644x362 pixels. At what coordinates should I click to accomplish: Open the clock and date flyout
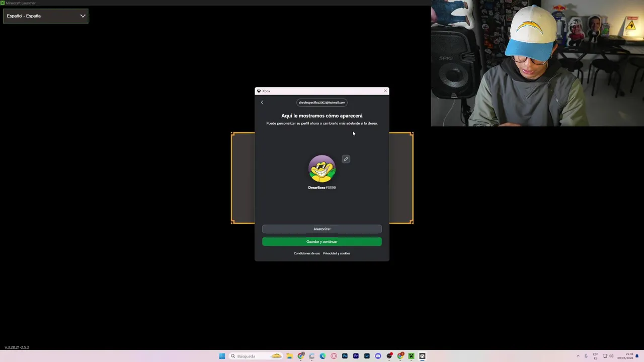coord(625,356)
